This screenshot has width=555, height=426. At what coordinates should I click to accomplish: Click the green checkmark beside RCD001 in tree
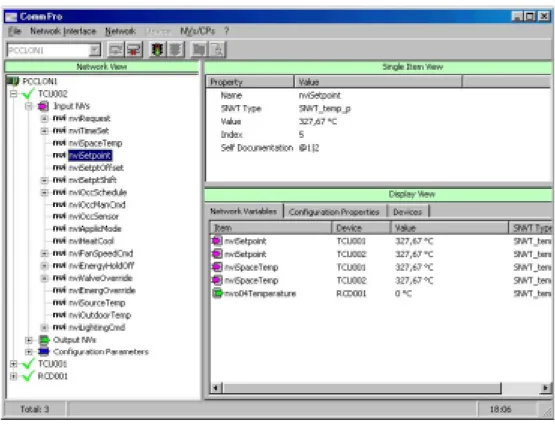28,376
